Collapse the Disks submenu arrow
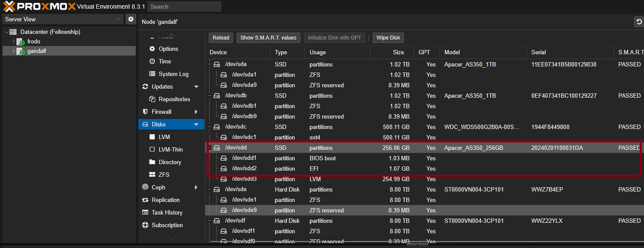The height and width of the screenshot is (248, 644). (196, 125)
